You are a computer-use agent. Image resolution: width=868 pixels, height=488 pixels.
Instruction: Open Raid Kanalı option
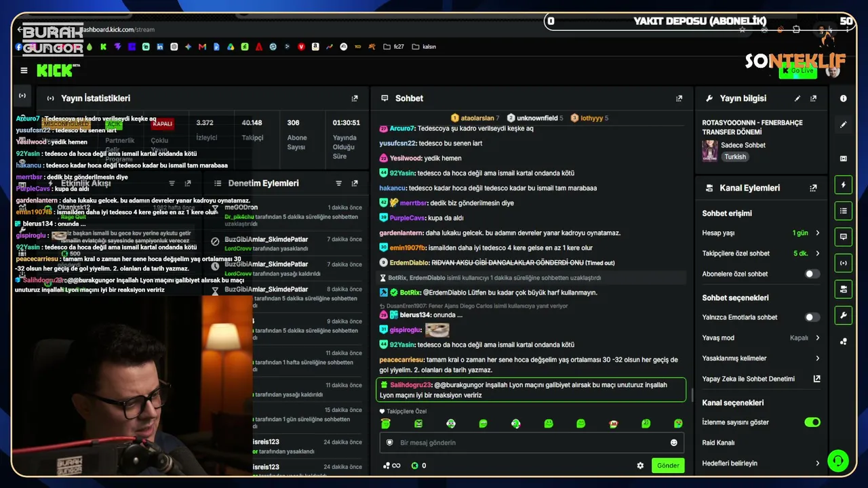coord(719,443)
